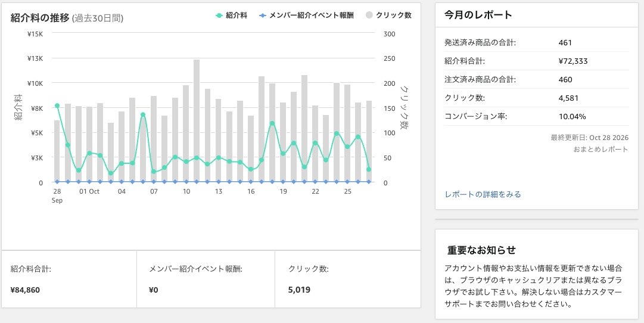The height and width of the screenshot is (323, 644).
Task: Click the 100 right-axis label
Action: click(390, 133)
